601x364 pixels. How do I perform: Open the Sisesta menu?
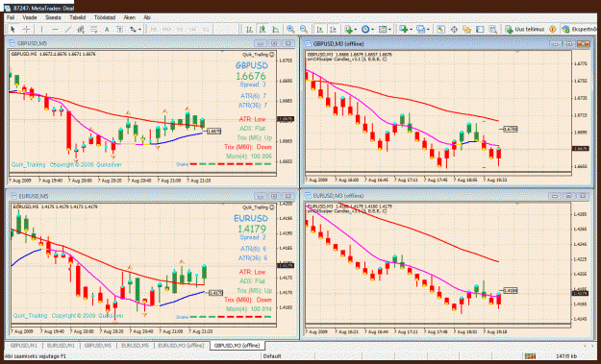[x=53, y=17]
